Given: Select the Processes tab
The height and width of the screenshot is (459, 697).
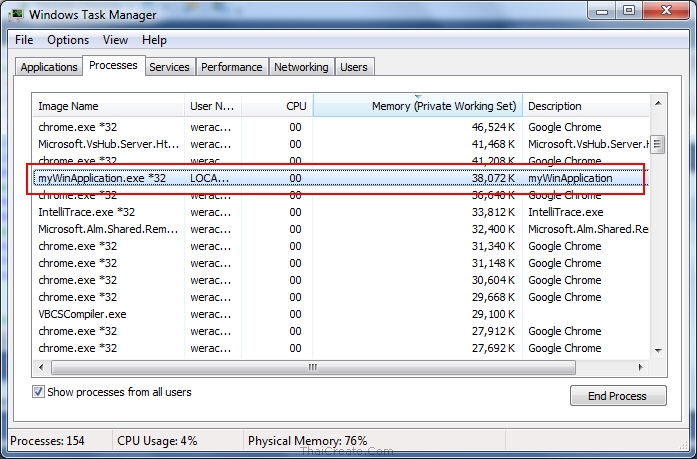Looking at the screenshot, I should [x=113, y=65].
